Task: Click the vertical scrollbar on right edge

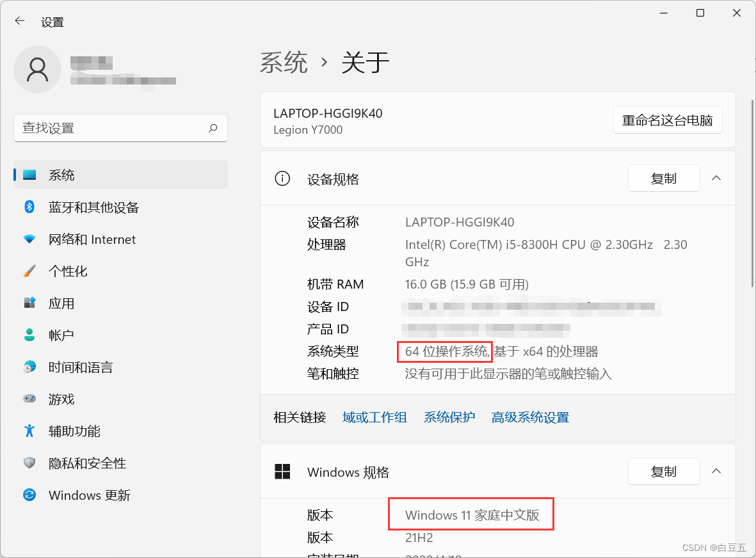Action: [752, 193]
